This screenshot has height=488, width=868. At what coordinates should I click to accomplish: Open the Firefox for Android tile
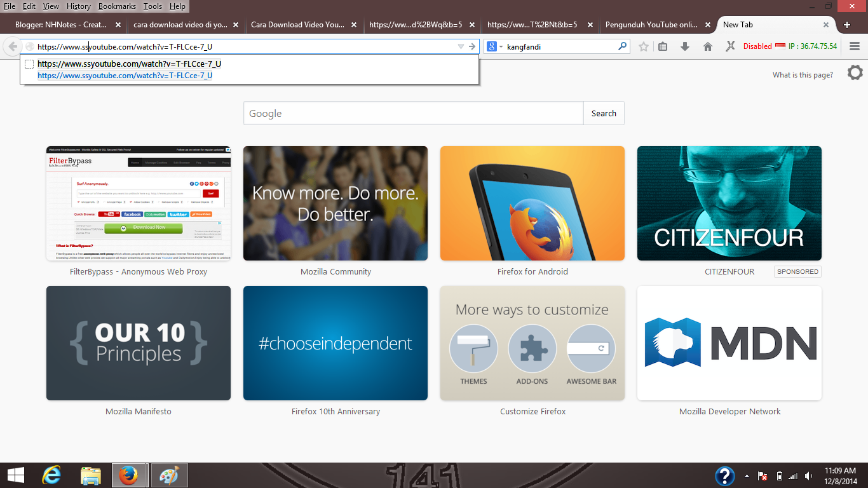(532, 203)
